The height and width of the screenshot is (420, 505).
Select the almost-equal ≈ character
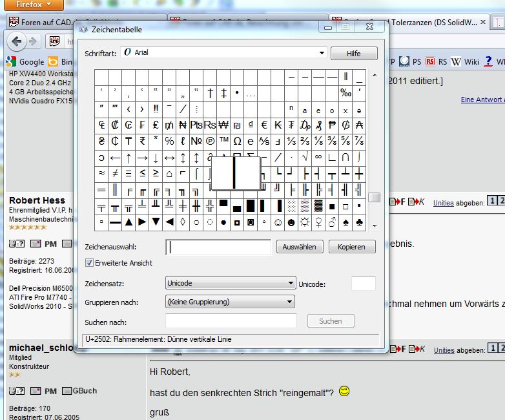click(101, 173)
